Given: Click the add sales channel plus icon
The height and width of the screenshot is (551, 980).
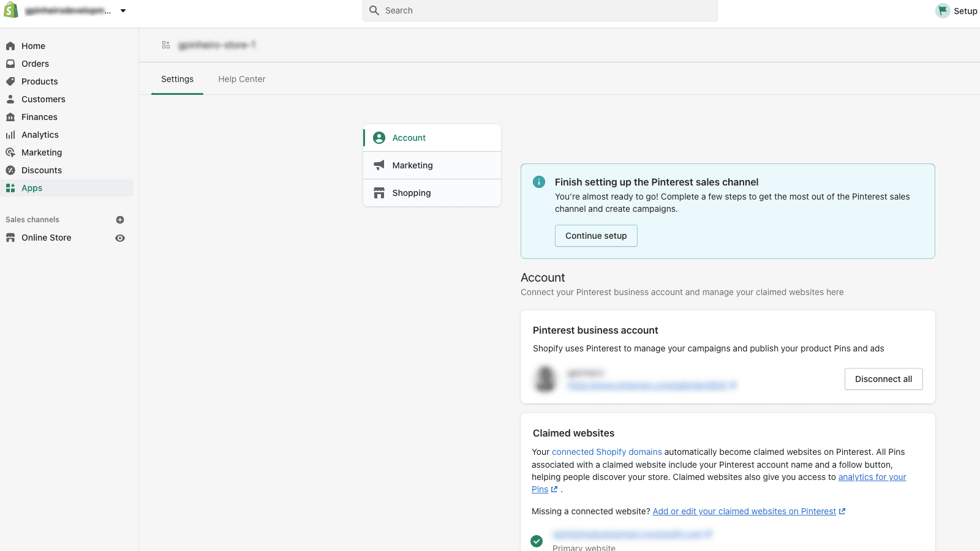Looking at the screenshot, I should [x=120, y=220].
